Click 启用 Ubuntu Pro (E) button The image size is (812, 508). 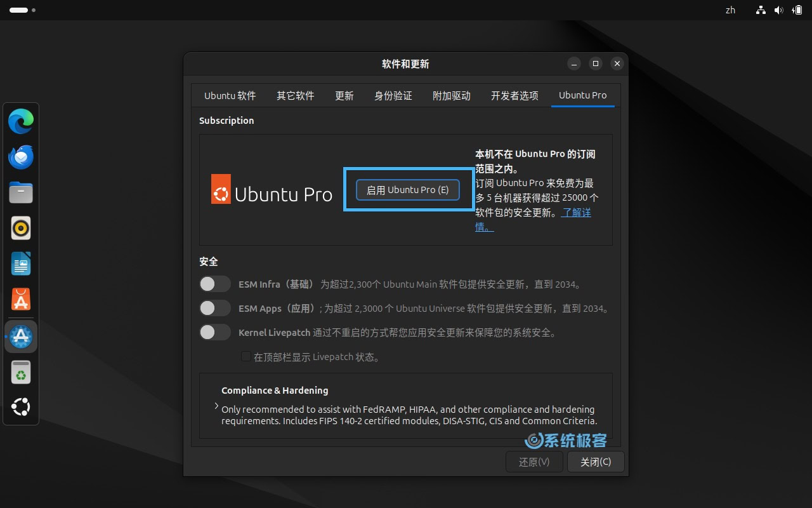(x=407, y=190)
